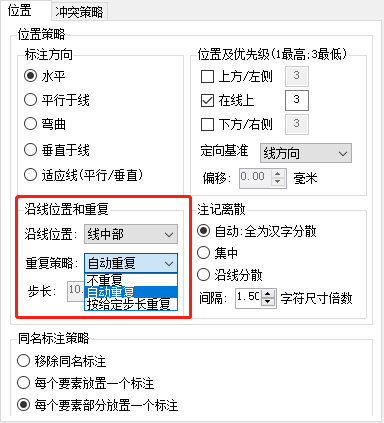This screenshot has width=384, height=423.
Task: Collapse the 重复策略 dropdown
Action: 131,263
